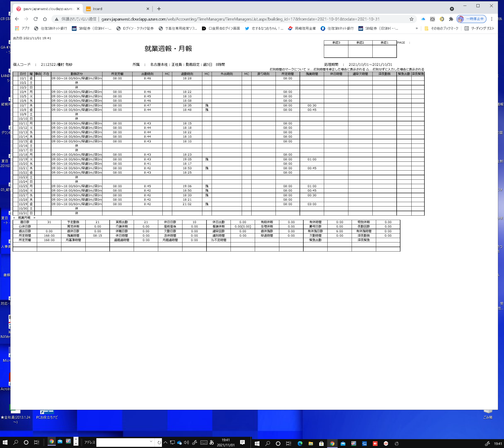Open the アプリ apps shortcut

[22, 28]
